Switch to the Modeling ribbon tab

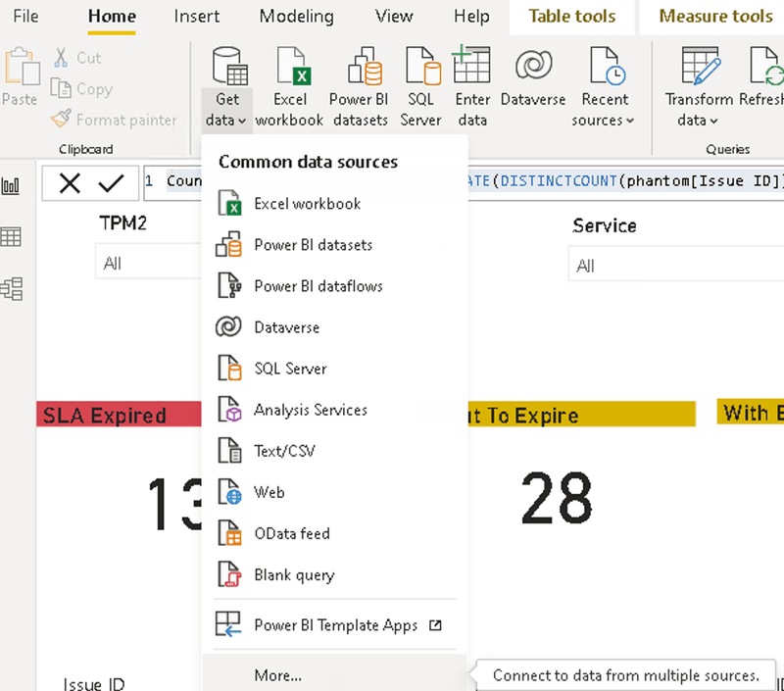coord(296,17)
